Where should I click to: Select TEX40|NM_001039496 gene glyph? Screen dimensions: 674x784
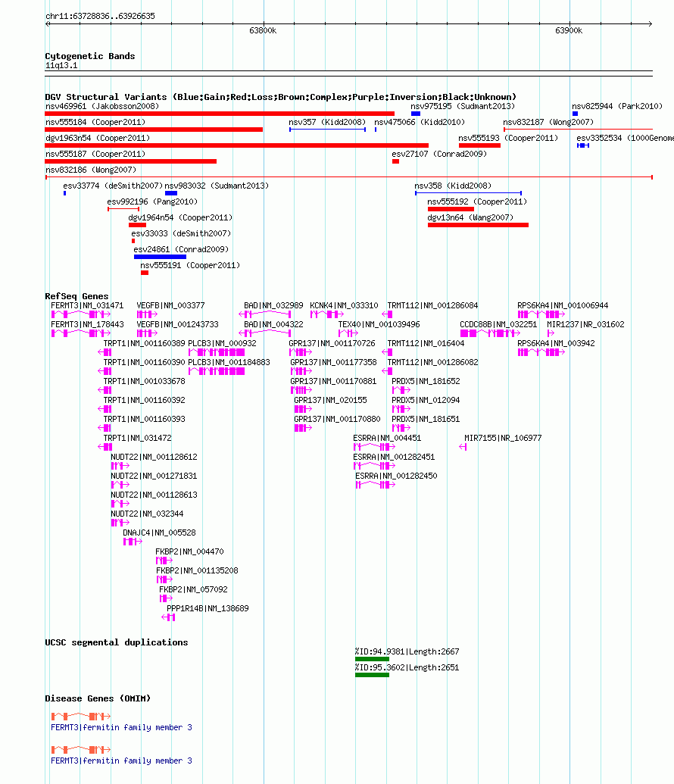[x=348, y=333]
